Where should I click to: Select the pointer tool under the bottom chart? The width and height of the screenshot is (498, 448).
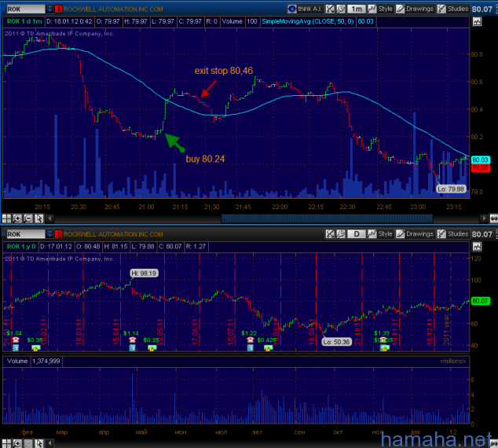pyautogui.click(x=38, y=443)
